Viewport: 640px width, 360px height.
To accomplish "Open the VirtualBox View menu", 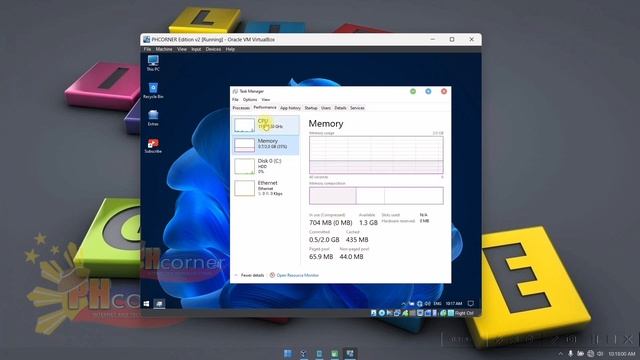I will coord(182,49).
